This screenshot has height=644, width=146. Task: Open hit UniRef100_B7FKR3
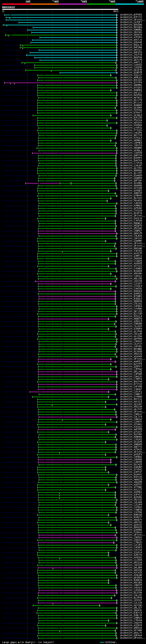point(131,15)
